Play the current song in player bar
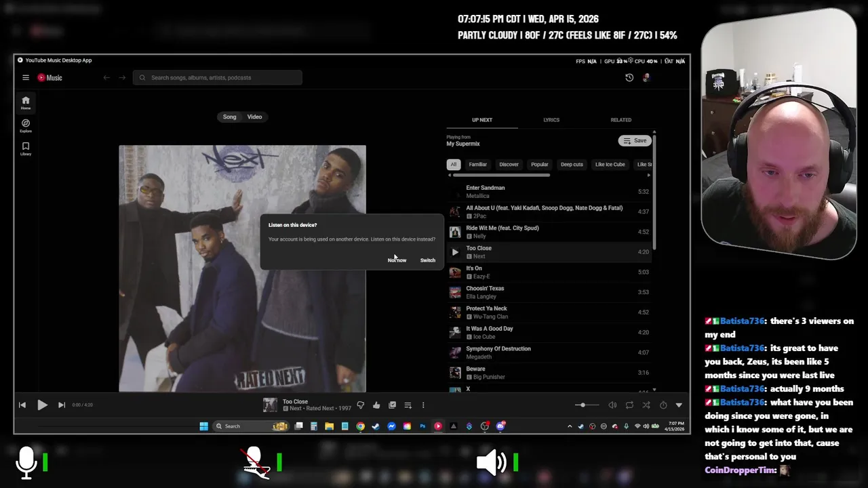This screenshot has width=868, height=488. (42, 405)
